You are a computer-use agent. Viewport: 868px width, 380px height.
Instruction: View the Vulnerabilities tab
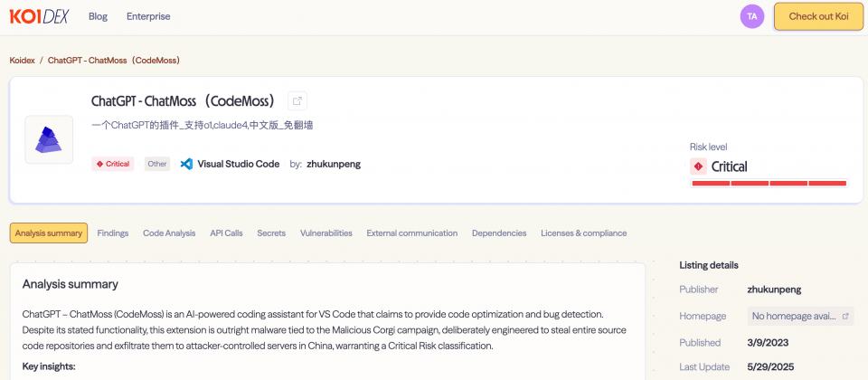coord(325,233)
